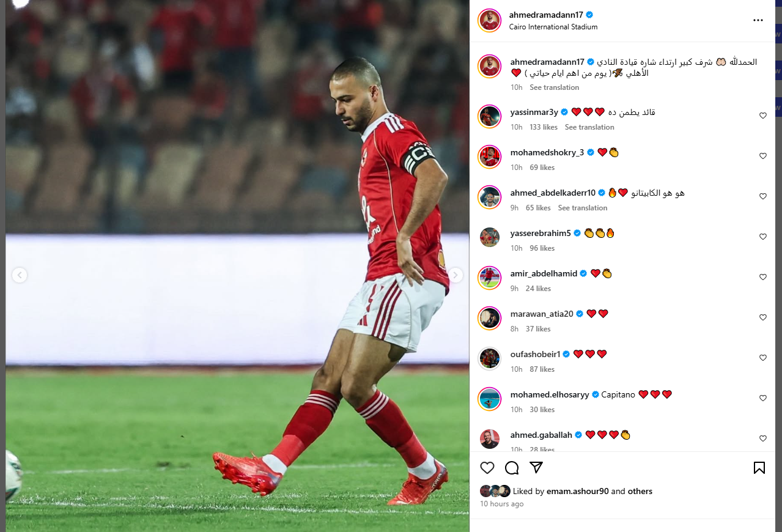Go to previous photo arrow

20,275
